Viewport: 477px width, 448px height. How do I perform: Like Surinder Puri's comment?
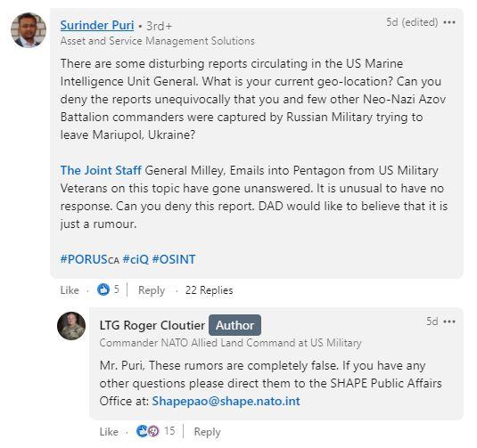coord(70,290)
